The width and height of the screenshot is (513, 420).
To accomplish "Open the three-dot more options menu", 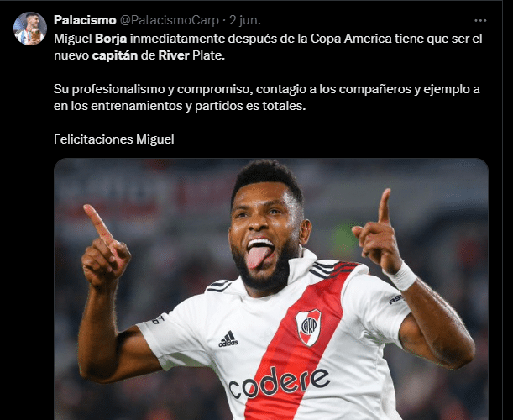I will (480, 21).
